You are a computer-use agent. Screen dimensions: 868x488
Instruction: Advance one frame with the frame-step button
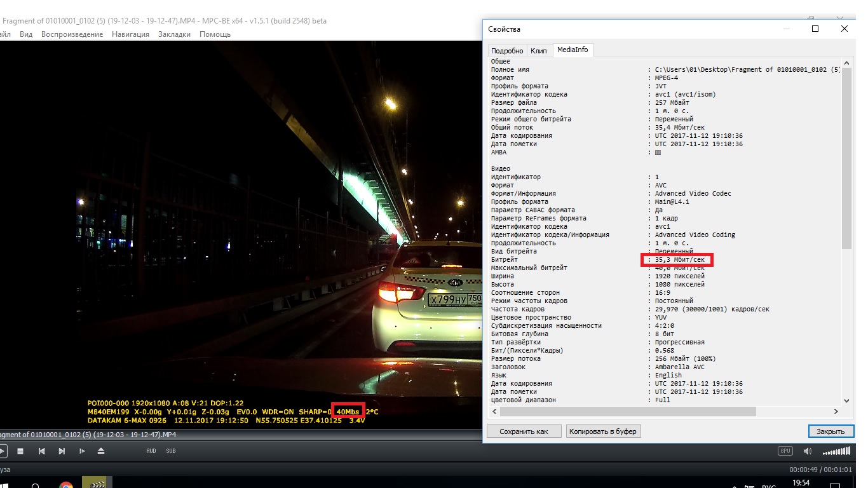(x=81, y=451)
